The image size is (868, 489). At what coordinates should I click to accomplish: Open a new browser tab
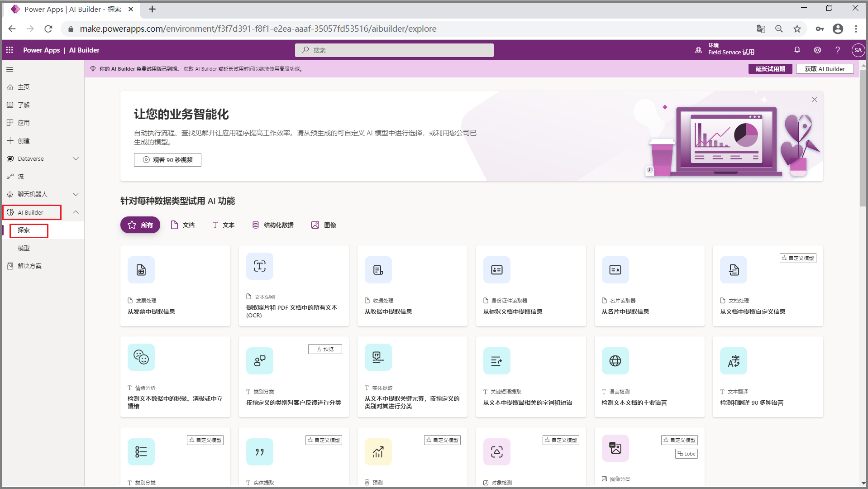point(152,9)
